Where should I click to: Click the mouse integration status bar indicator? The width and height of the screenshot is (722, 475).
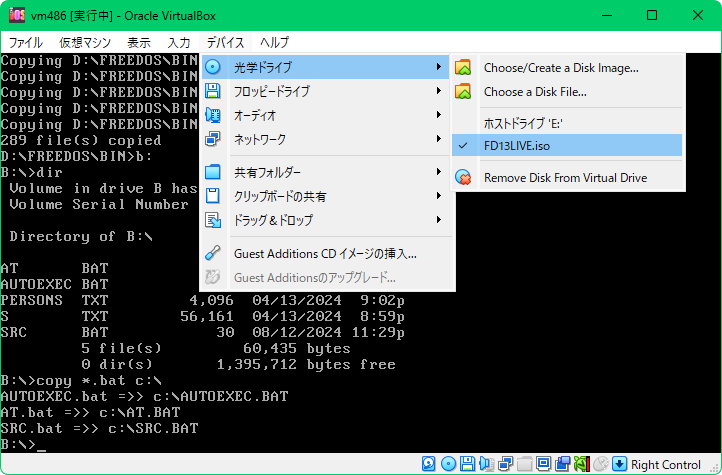[x=600, y=464]
